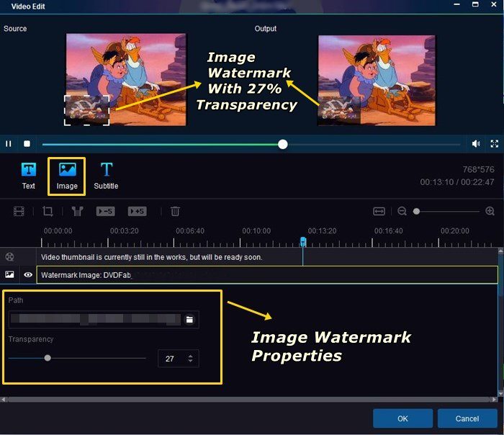Click the Output preview thumbnail
This screenshot has width=504, height=435.
click(x=377, y=81)
